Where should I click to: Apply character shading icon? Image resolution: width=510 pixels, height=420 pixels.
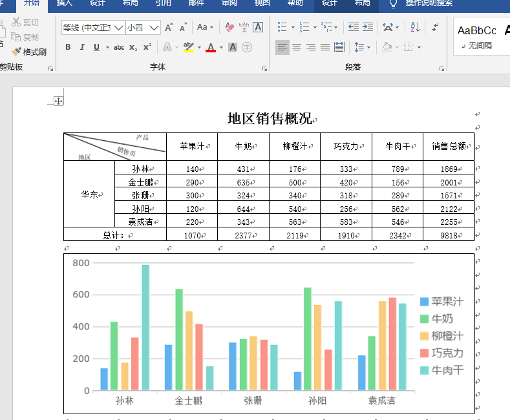[233, 47]
